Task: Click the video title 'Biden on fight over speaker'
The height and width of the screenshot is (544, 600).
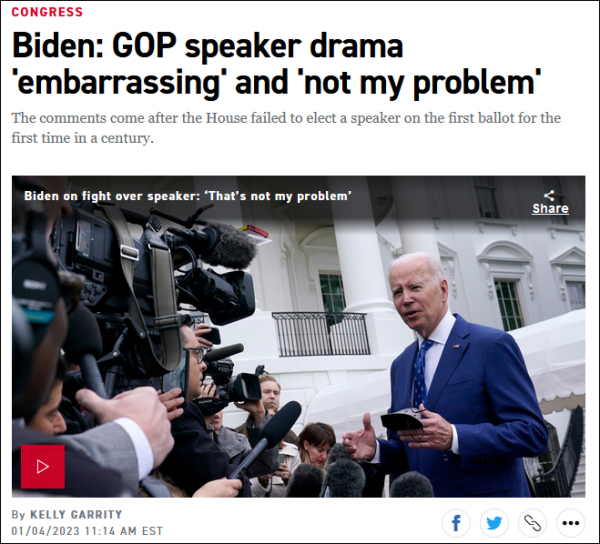Action: [188, 196]
